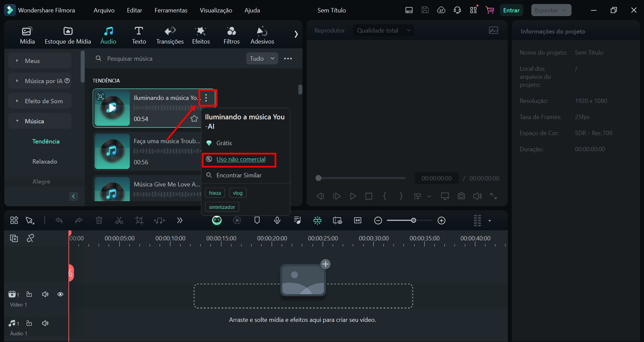This screenshot has height=342, width=644.
Task: Toggle fullscreen preview in player
Action: (x=493, y=196)
